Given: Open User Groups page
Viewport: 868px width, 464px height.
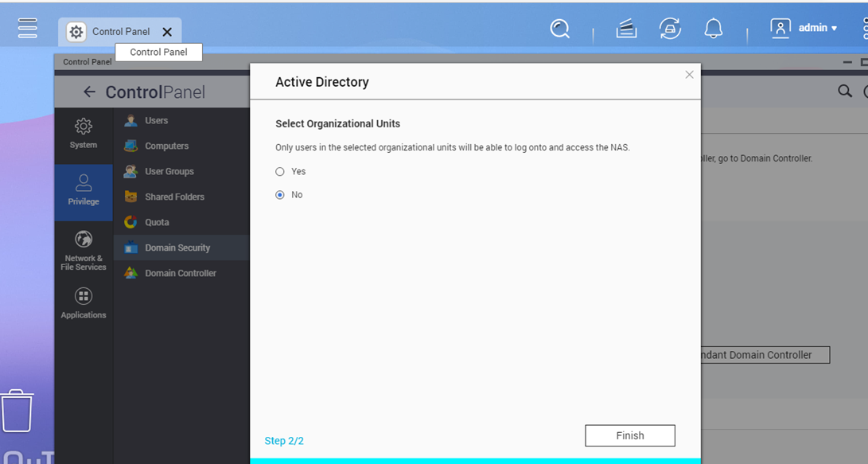Looking at the screenshot, I should pyautogui.click(x=181, y=171).
